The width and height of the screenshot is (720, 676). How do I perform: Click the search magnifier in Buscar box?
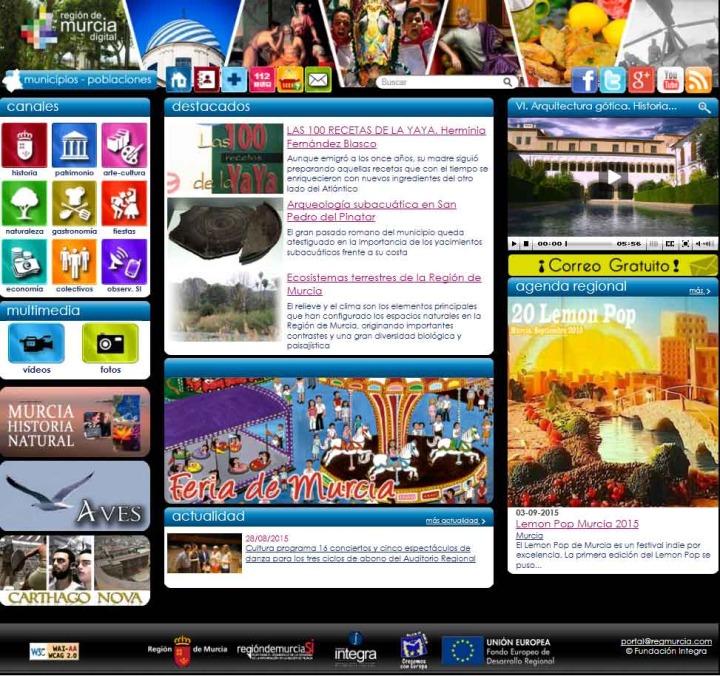[x=507, y=82]
